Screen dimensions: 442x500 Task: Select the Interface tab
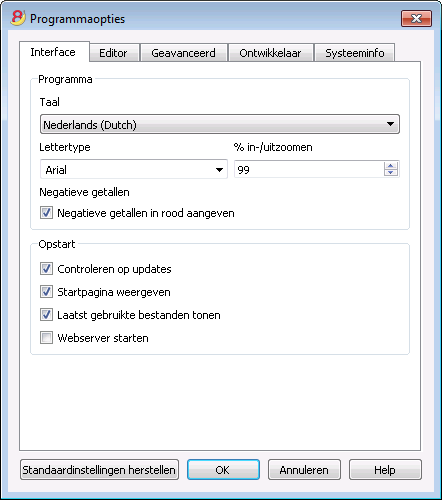pyautogui.click(x=53, y=52)
